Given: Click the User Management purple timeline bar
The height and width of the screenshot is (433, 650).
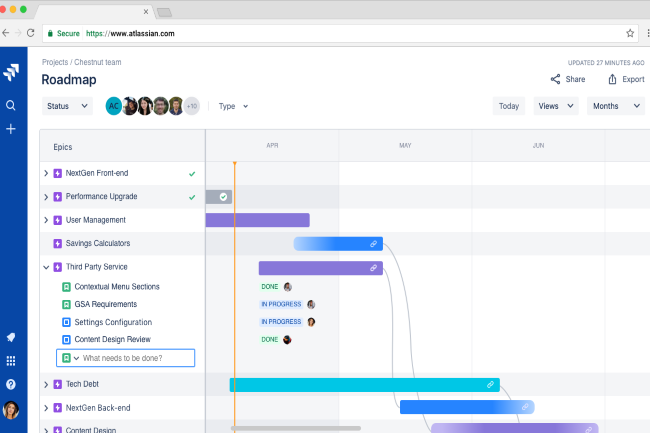Looking at the screenshot, I should pos(257,220).
